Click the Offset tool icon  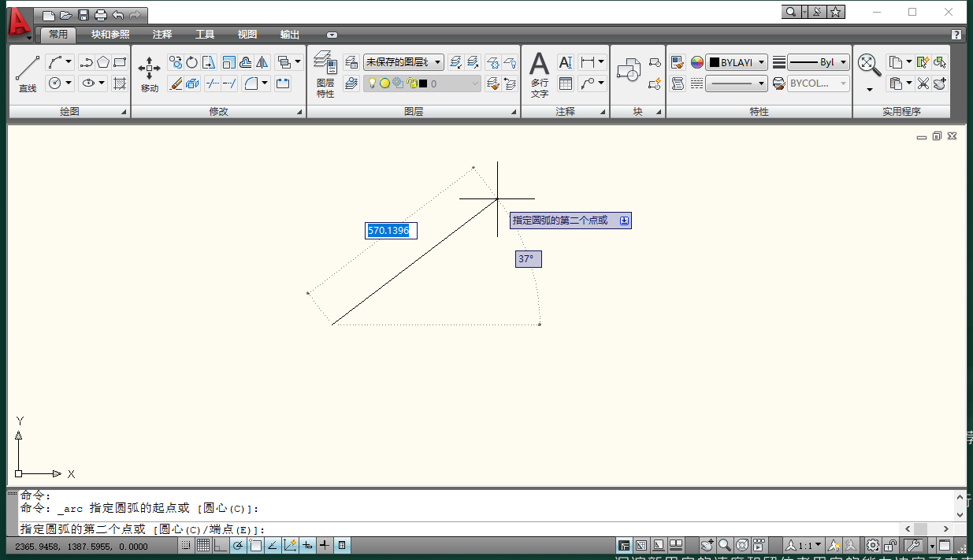tap(246, 62)
